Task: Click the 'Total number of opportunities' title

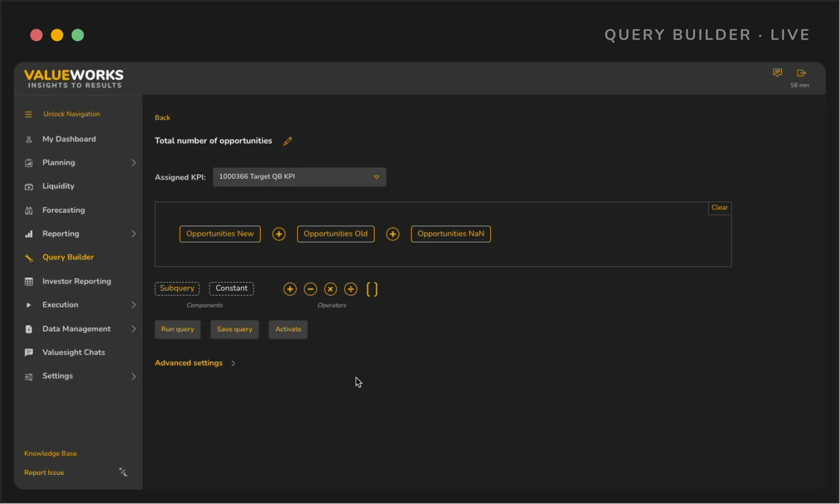Action: [x=213, y=141]
